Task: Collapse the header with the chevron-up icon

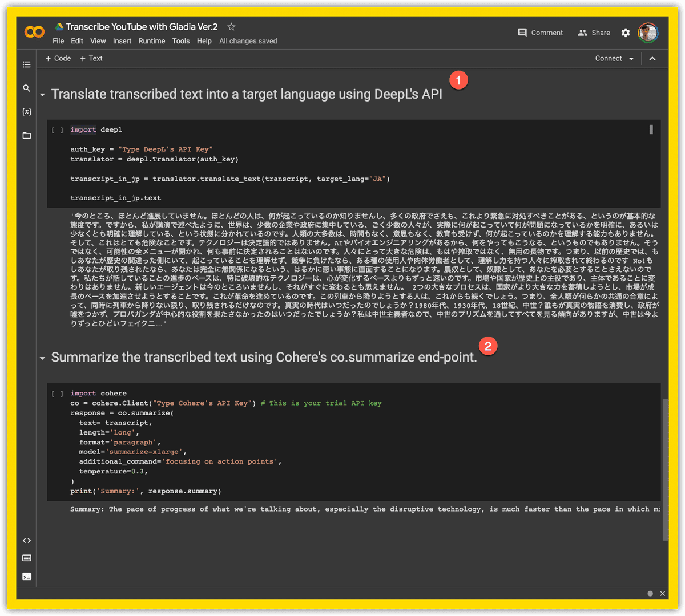Action: pos(652,58)
